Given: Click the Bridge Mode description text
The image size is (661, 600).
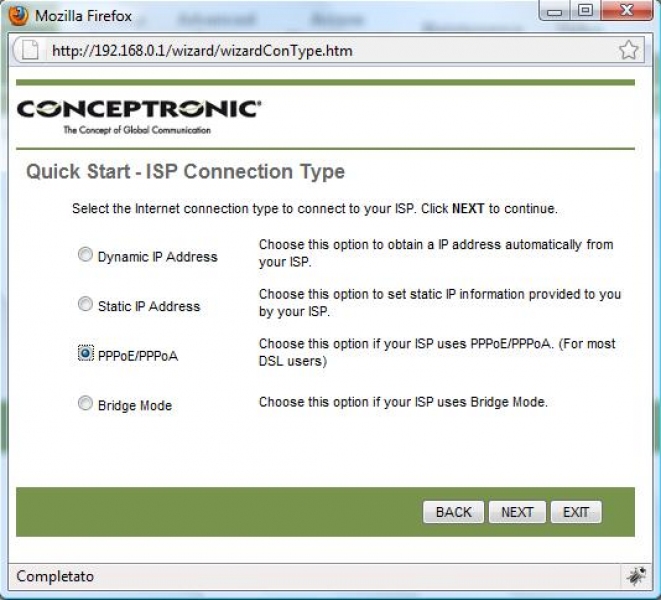Looking at the screenshot, I should [x=403, y=402].
